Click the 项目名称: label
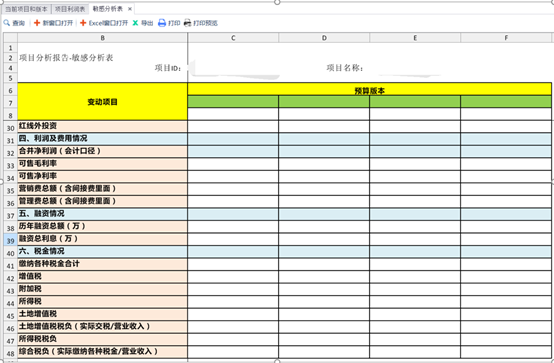This screenshot has height=363, width=554. pyautogui.click(x=345, y=68)
